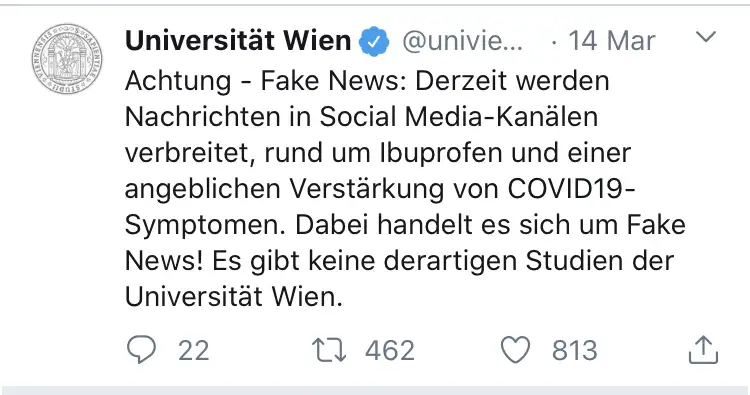The width and height of the screenshot is (750, 395).
Task: Expand the tweet options chevron
Action: [x=706, y=36]
